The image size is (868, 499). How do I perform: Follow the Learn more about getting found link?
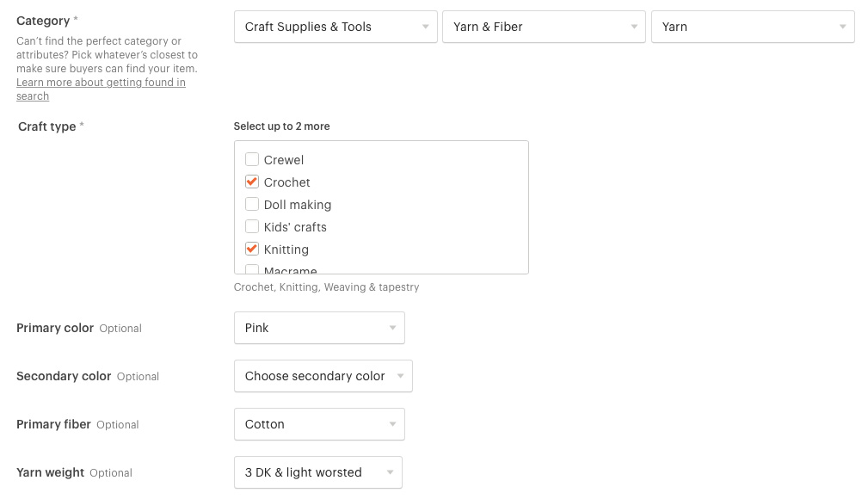[101, 89]
